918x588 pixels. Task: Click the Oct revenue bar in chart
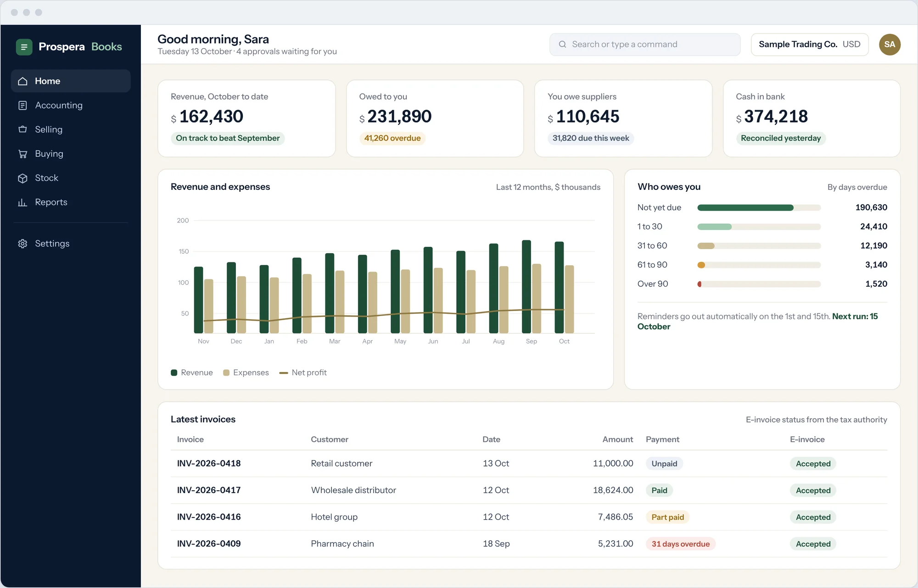[x=559, y=288]
